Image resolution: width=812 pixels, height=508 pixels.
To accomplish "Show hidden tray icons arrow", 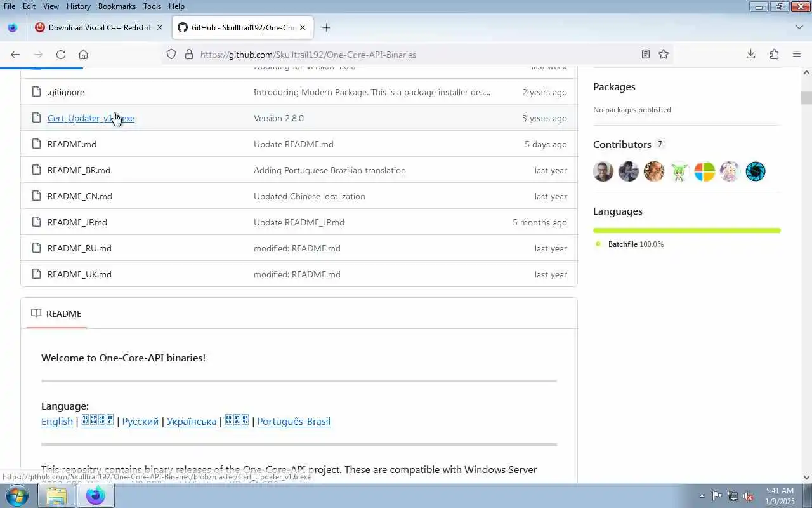I will 702,496.
